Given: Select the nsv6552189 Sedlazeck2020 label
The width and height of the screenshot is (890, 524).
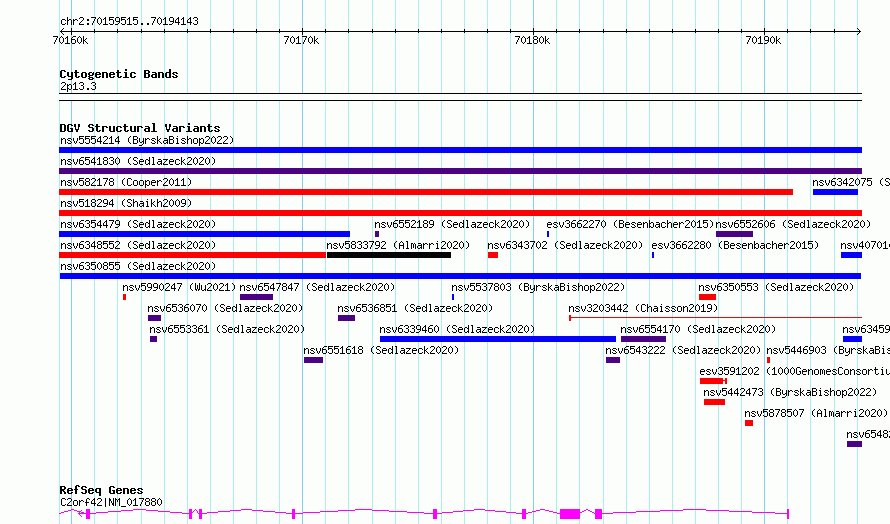Looking at the screenshot, I should pyautogui.click(x=452, y=224).
